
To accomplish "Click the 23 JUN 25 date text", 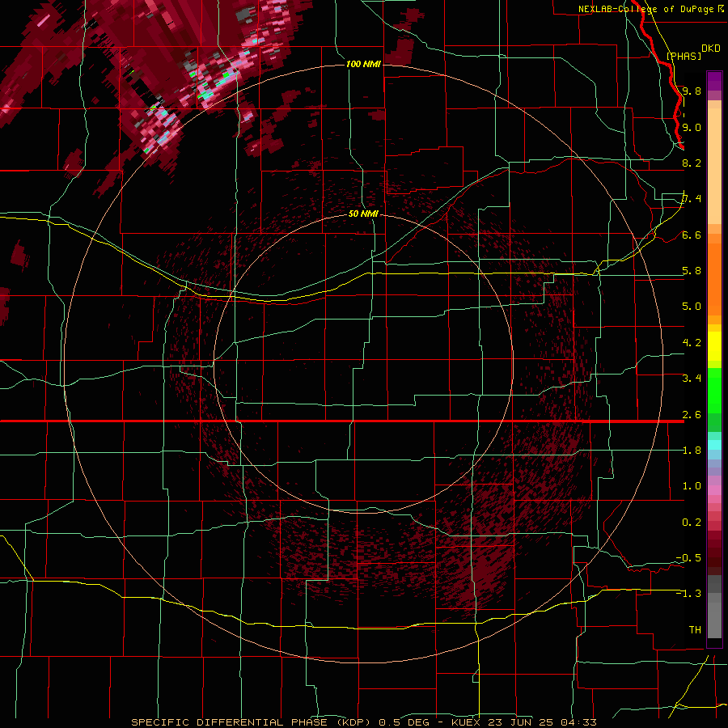I will tap(520, 722).
